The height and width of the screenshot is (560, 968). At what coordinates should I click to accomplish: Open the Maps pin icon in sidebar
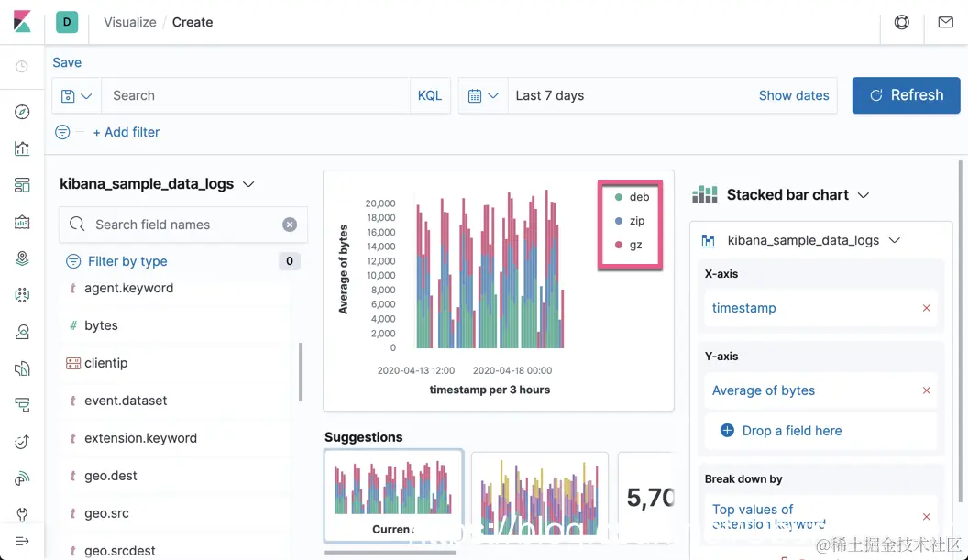tap(22, 258)
